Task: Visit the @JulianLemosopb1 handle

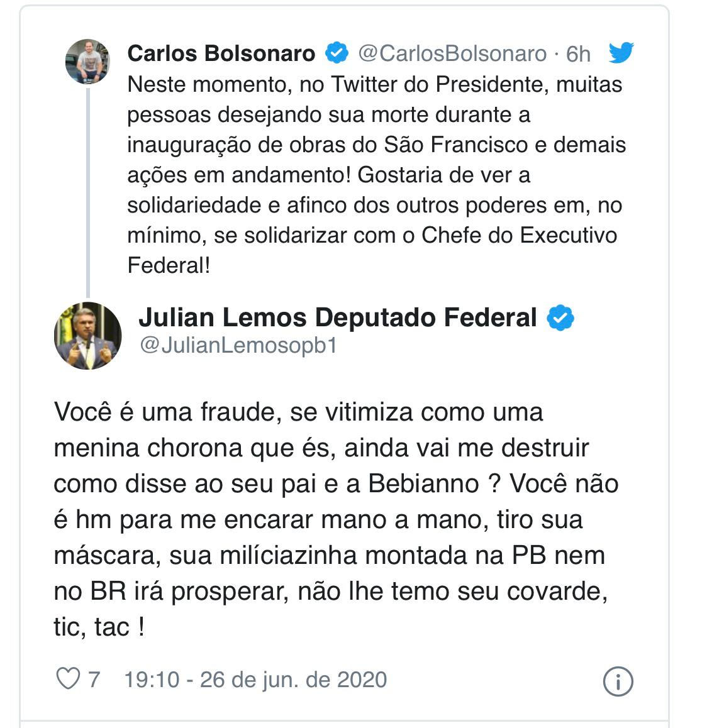Action: coord(238,345)
